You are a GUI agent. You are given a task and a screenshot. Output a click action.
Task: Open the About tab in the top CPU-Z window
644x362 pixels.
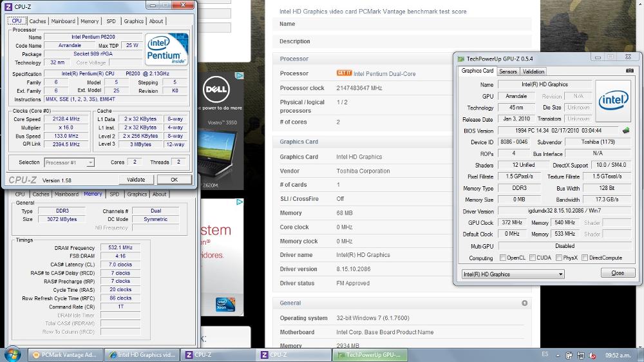[x=156, y=21]
